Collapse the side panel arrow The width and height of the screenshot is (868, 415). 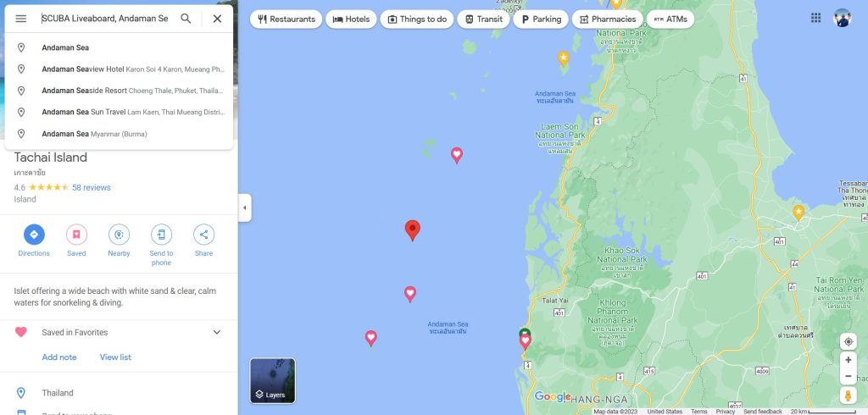coord(245,208)
